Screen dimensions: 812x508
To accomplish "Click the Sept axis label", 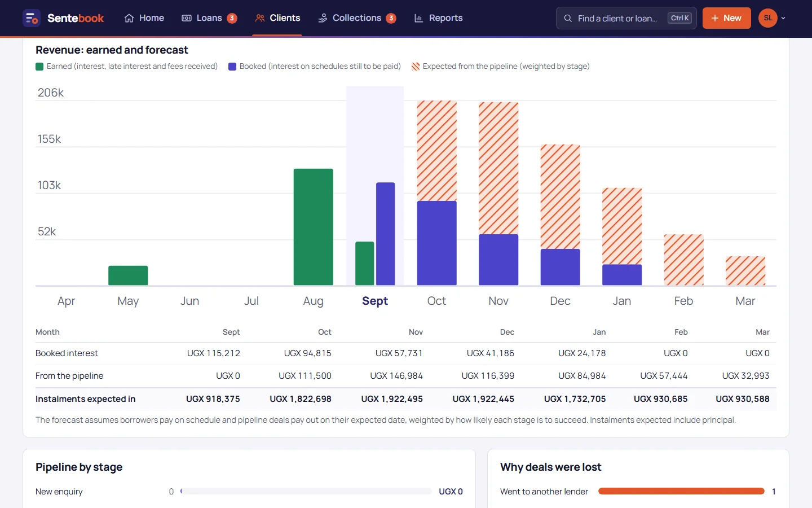I will click(375, 301).
